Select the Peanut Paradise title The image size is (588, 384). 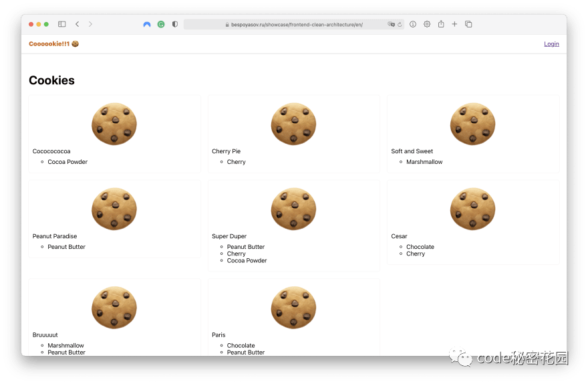pos(55,236)
